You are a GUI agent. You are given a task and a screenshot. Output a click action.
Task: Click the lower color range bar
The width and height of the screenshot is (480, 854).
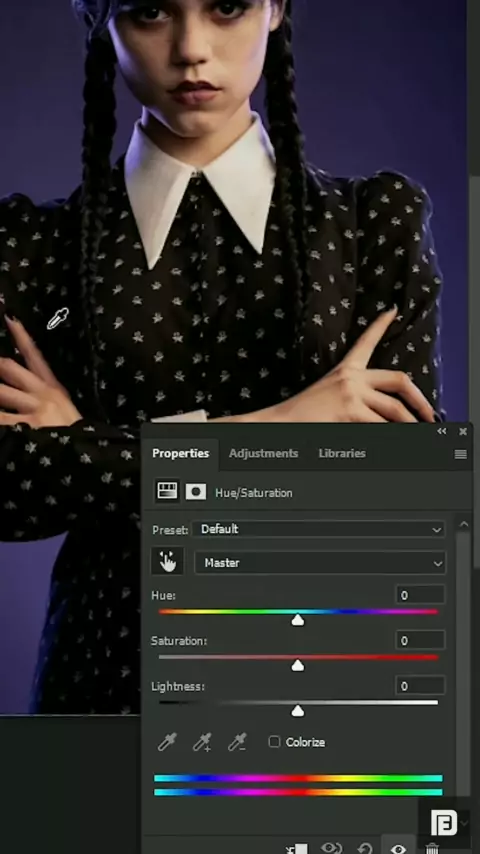coord(298,792)
